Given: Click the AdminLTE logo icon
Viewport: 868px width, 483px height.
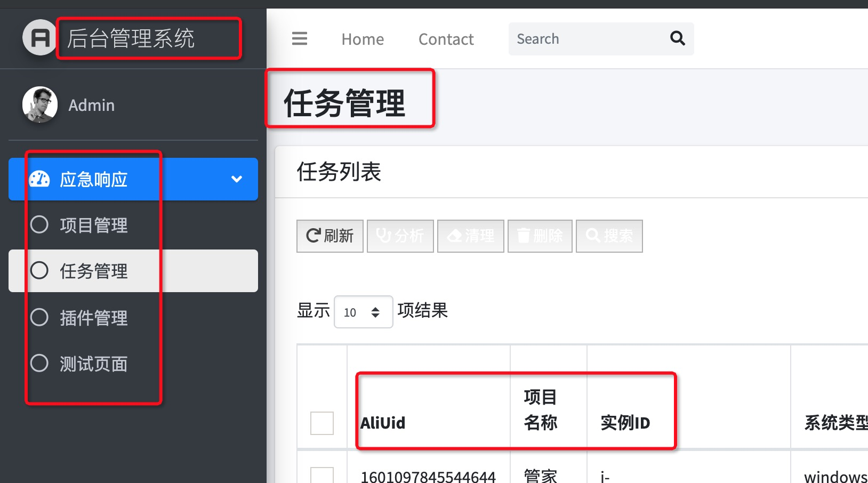Looking at the screenshot, I should pos(39,38).
